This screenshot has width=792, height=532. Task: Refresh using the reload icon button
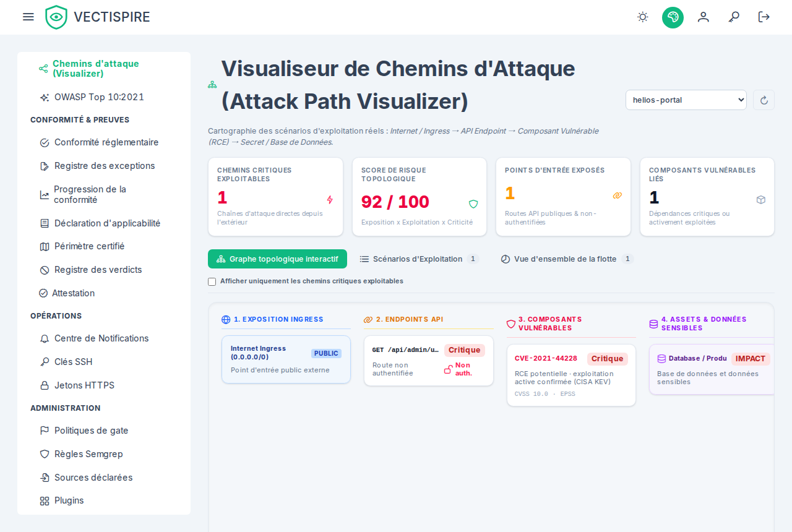click(764, 100)
